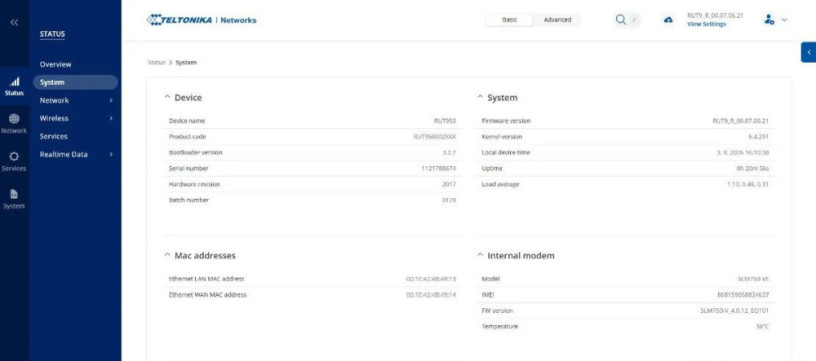This screenshot has width=816, height=361.
Task: Click the Device name row label
Action: (x=187, y=121)
